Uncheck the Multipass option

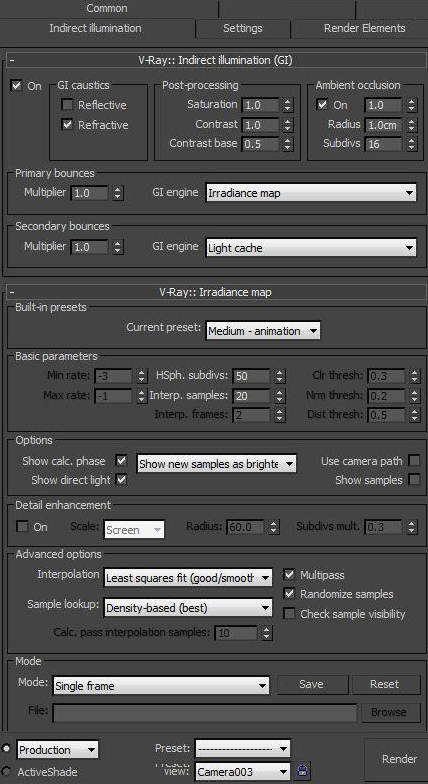tap(289, 574)
